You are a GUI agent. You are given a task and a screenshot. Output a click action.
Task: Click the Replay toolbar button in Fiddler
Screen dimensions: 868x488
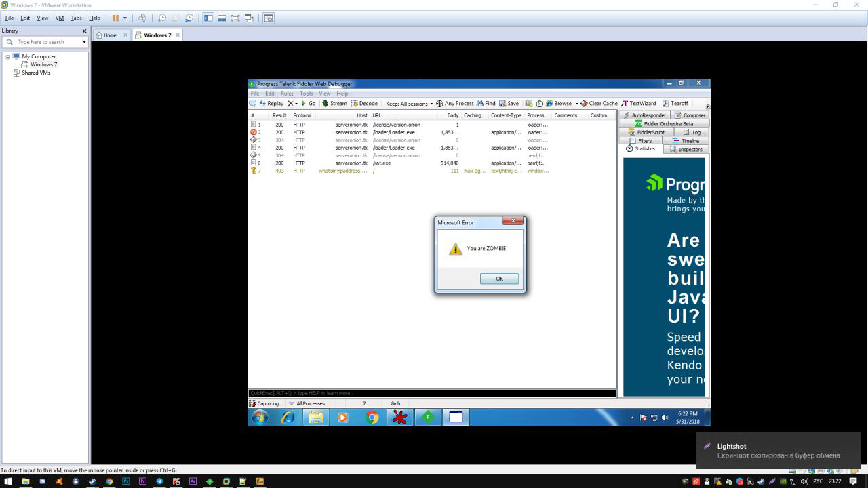coord(271,104)
